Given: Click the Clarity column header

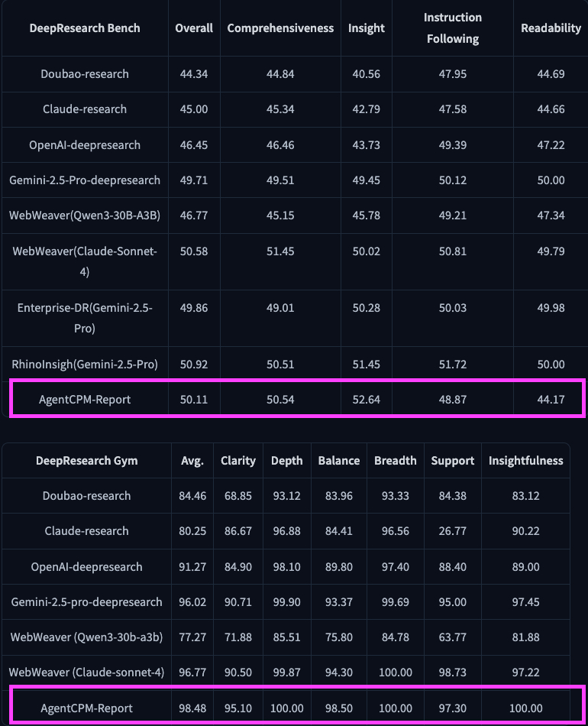Looking at the screenshot, I should [238, 461].
